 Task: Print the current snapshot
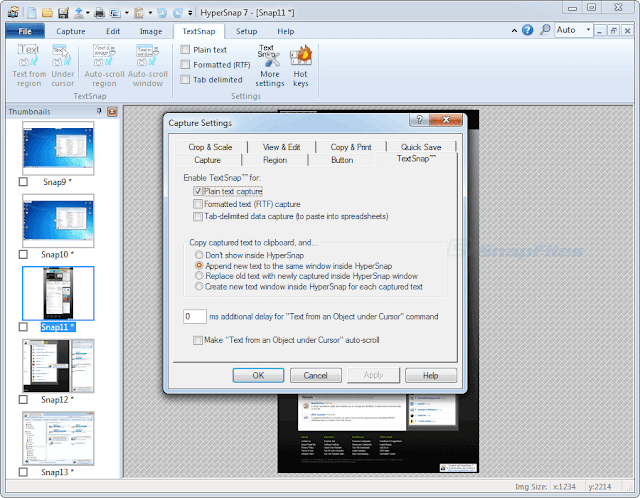(x=99, y=13)
